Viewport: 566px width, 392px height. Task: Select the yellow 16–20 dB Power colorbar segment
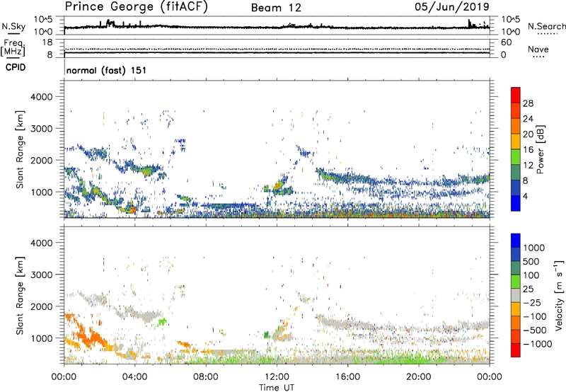coord(516,142)
